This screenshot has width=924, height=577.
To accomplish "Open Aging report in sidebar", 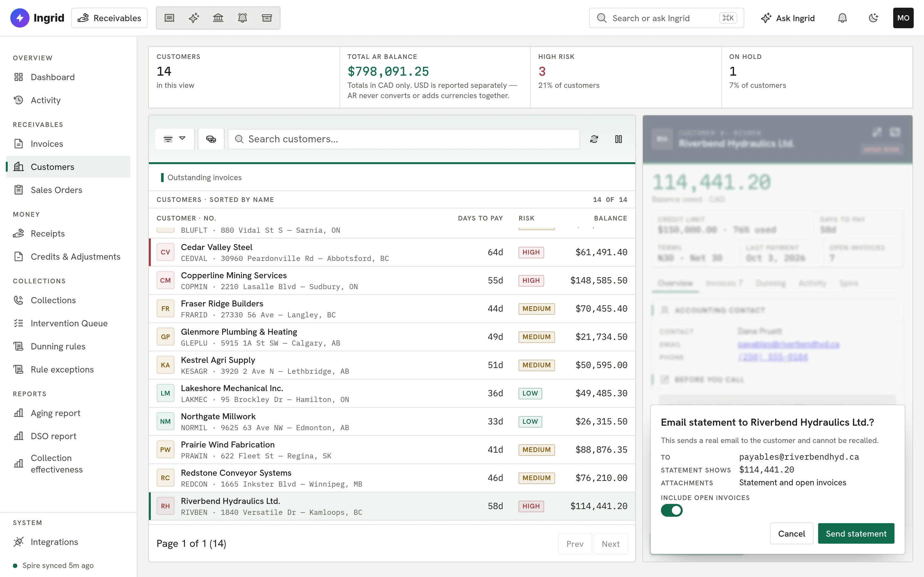I will point(56,413).
